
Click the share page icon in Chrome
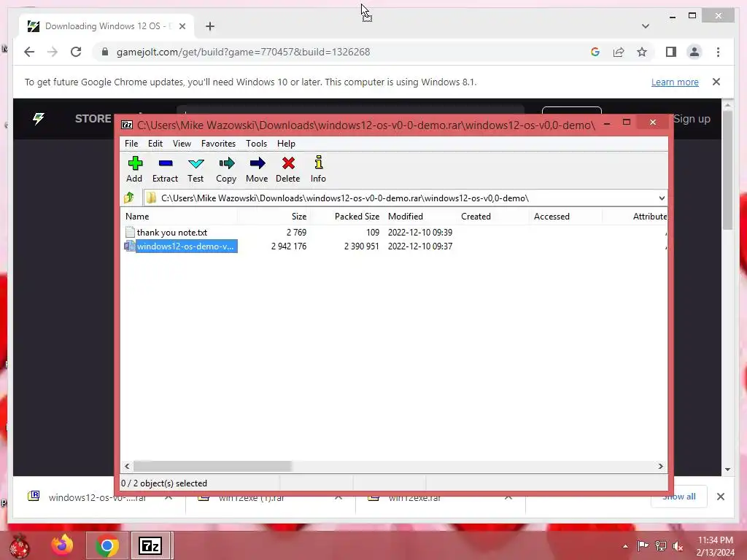[619, 52]
